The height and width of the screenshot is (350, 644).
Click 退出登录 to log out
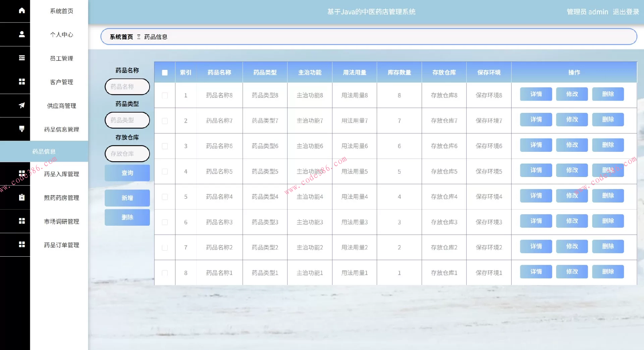point(626,12)
